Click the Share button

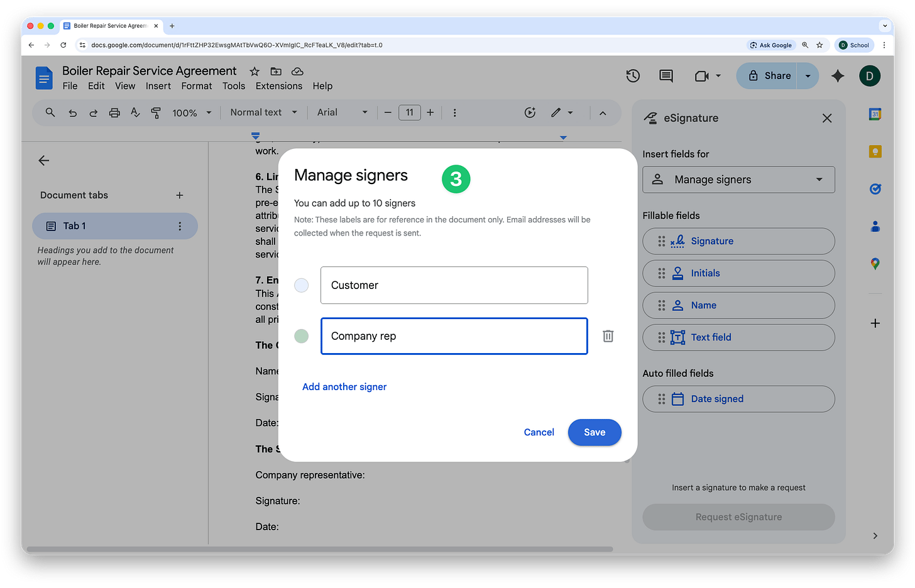767,76
